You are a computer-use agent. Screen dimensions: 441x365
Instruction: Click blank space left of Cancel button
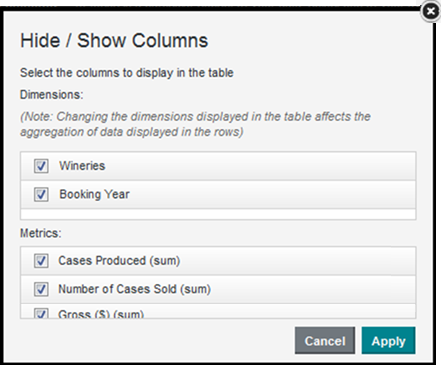[x=157, y=341]
